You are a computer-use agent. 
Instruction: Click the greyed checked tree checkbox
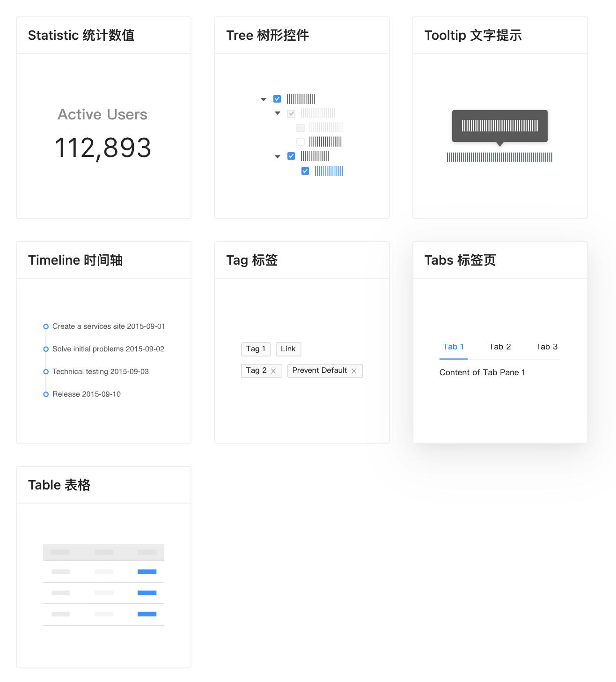coord(291,113)
